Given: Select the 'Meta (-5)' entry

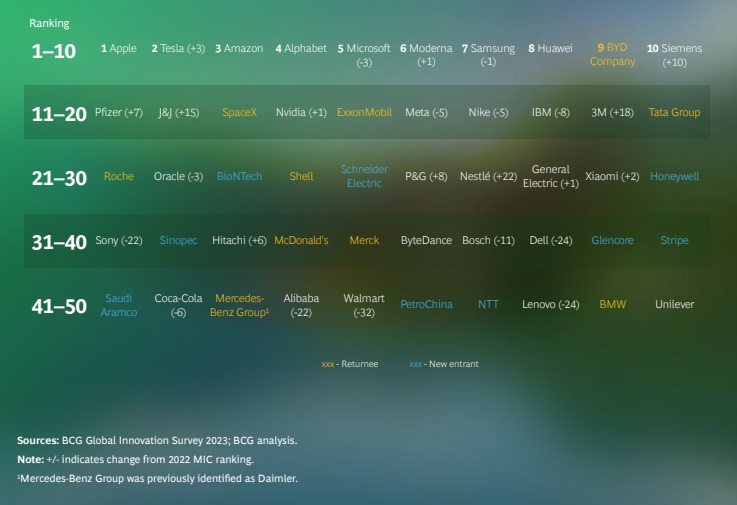Looking at the screenshot, I should (x=426, y=112).
